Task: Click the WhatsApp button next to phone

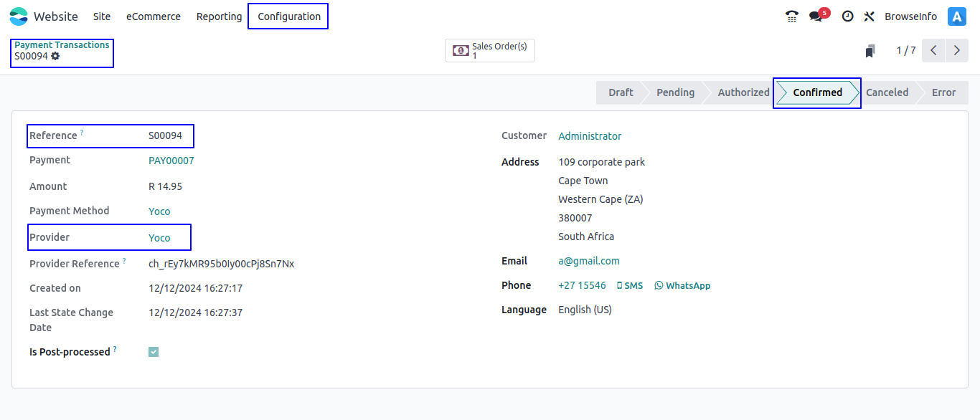Action: 682,285
